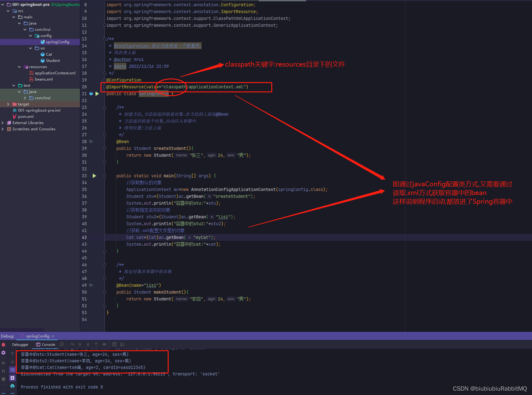Viewport: 532px width, 395px height.
Task: Click the makeStudent method name
Action: (x=167, y=292)
